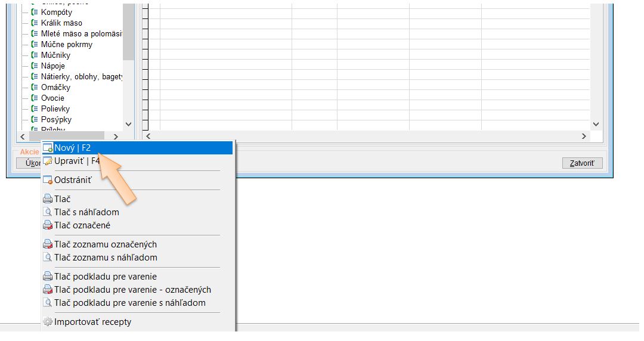Click the Upraviť pencil icon
This screenshot has width=644, height=341.
(x=48, y=161)
